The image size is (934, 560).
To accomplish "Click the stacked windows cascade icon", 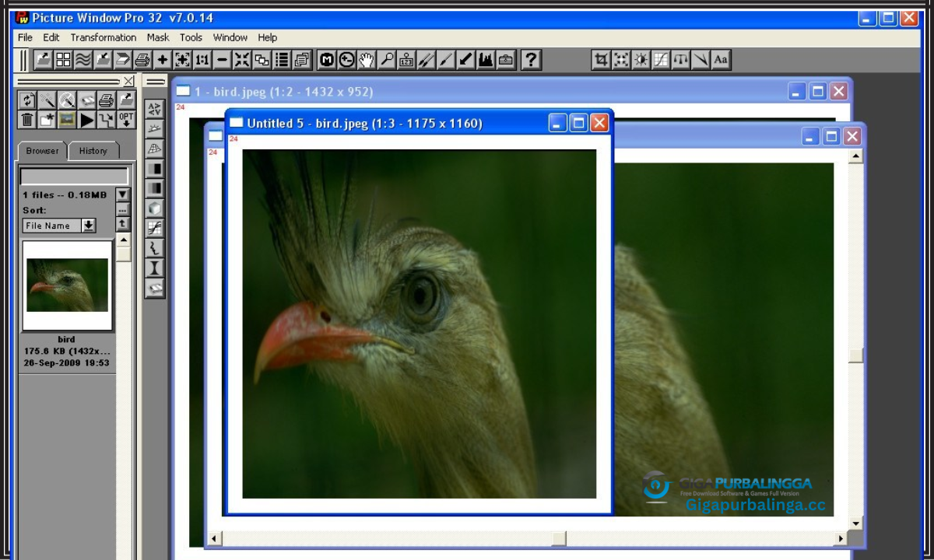I will [x=302, y=60].
